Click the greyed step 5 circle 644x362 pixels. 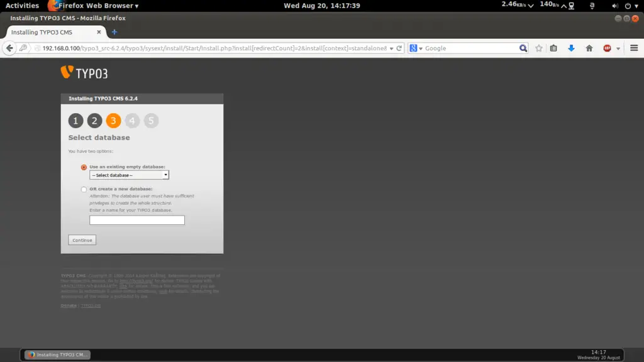(151, 121)
